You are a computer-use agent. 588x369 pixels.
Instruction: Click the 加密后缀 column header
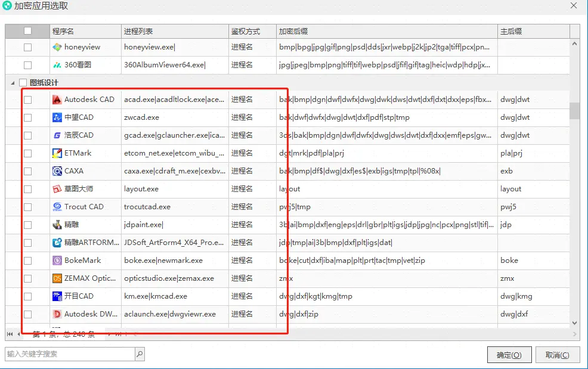pos(387,31)
